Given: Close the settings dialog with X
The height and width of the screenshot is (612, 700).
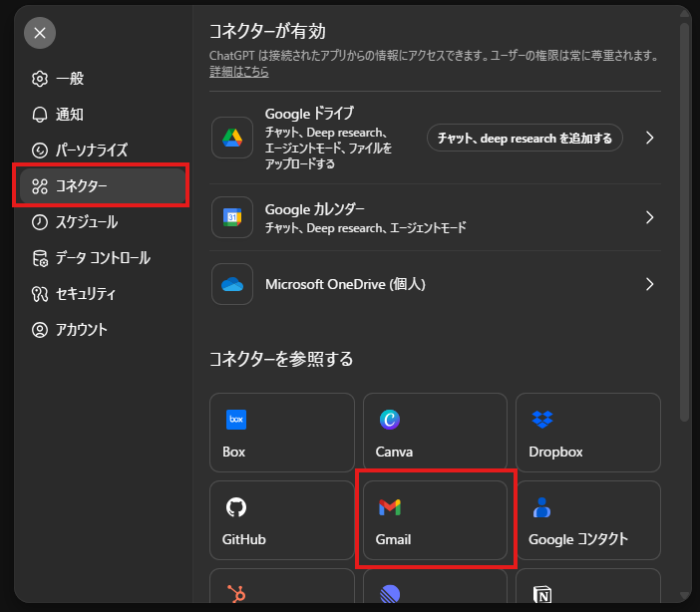Looking at the screenshot, I should click(x=40, y=33).
